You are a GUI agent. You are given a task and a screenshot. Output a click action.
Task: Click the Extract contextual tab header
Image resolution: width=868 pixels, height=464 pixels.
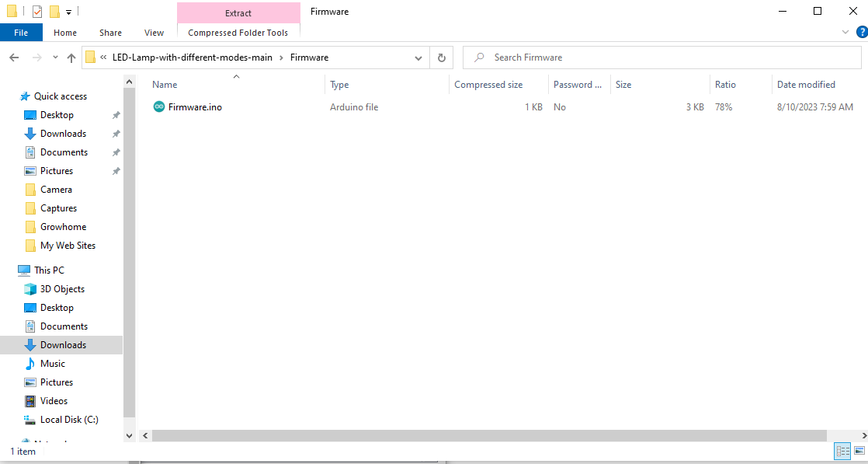click(238, 12)
